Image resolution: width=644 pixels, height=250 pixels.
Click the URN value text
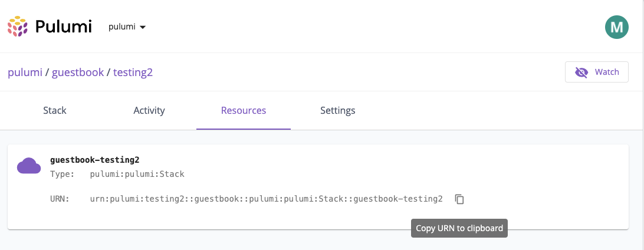[266, 199]
